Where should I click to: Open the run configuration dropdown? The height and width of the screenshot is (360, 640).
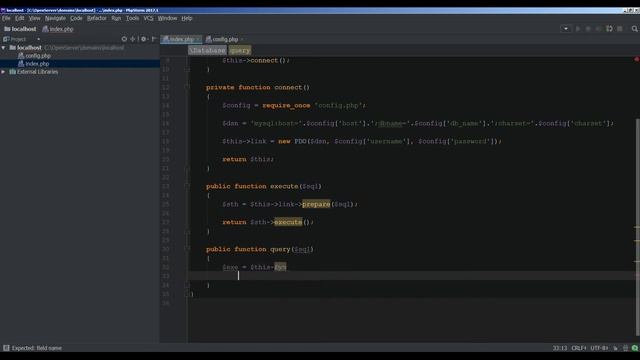coord(566,29)
